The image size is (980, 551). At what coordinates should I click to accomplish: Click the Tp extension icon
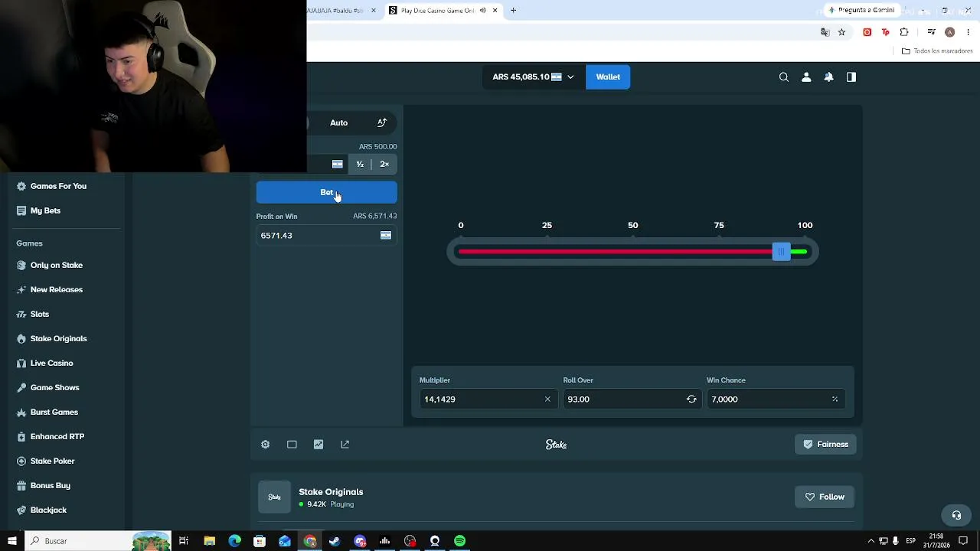point(886,32)
